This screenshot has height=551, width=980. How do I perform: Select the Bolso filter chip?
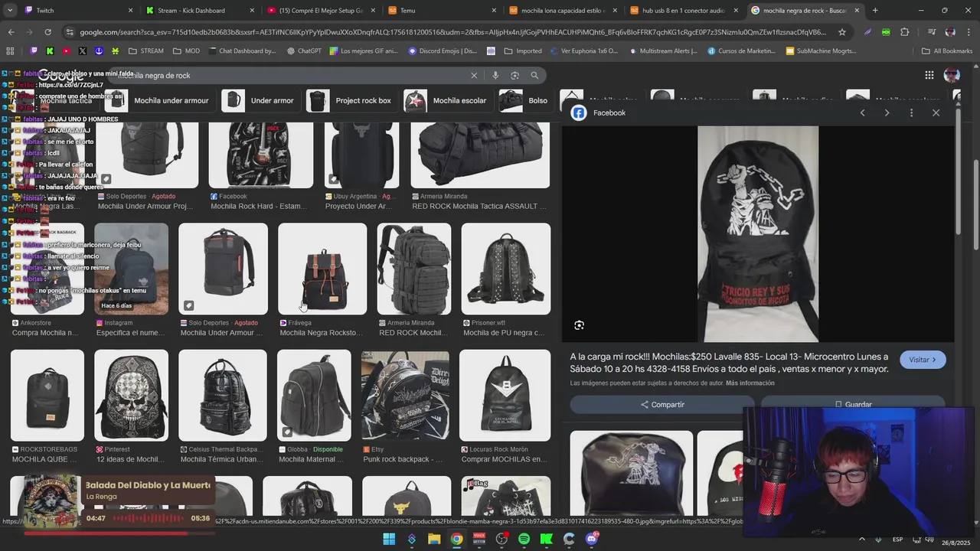524,100
